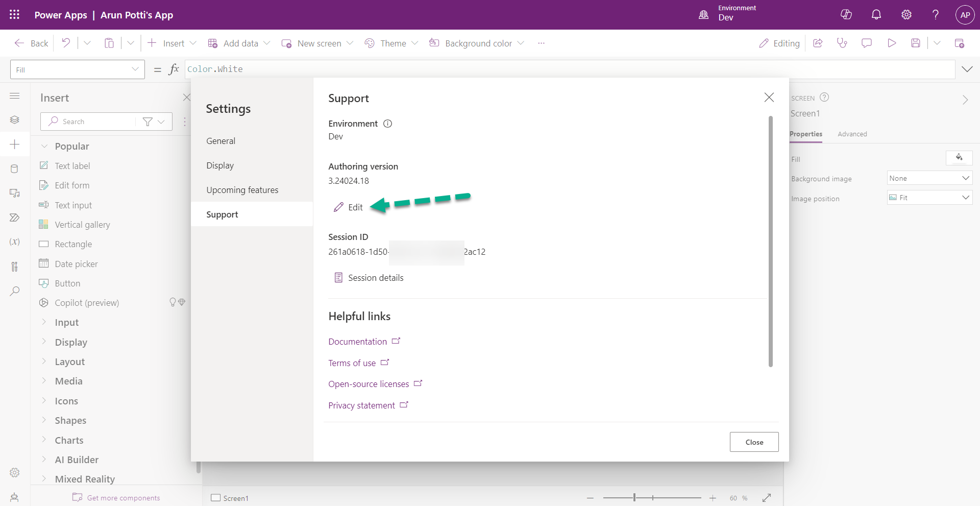Click the Insert panel search field
The image size is (980, 506).
[x=92, y=121]
